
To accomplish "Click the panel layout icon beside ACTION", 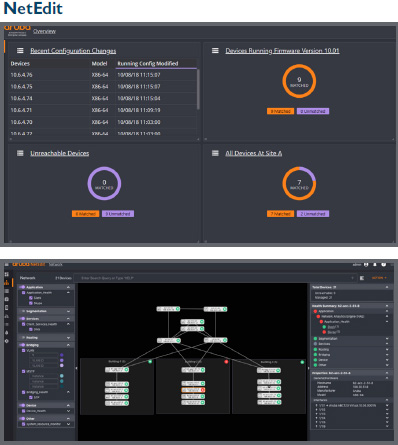I will (362, 278).
